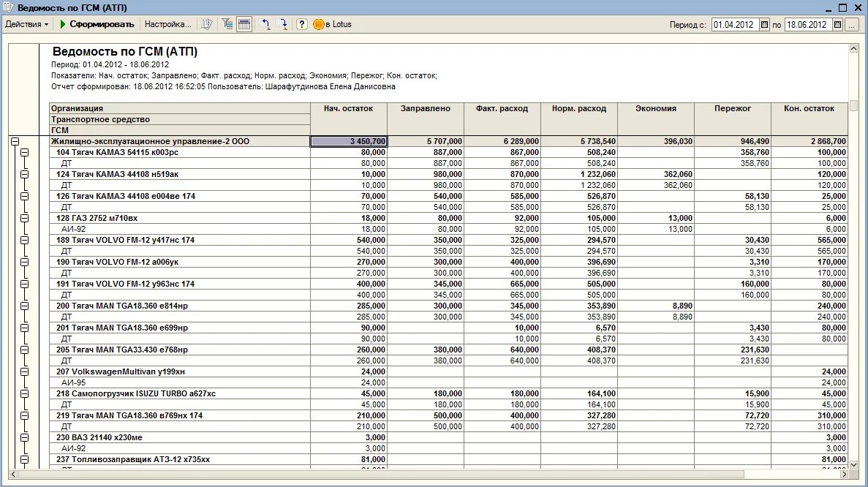Click the scroll up arrow of vertical scrollbar
This screenshot has height=487, width=868.
(853, 49)
